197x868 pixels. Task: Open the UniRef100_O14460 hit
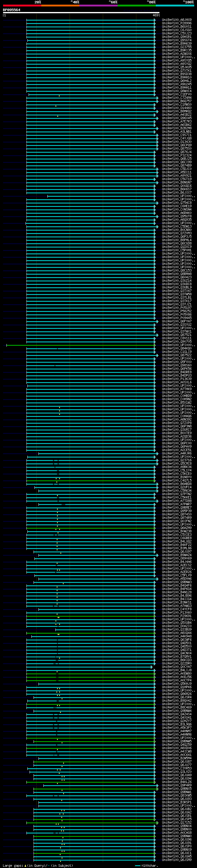point(177,108)
